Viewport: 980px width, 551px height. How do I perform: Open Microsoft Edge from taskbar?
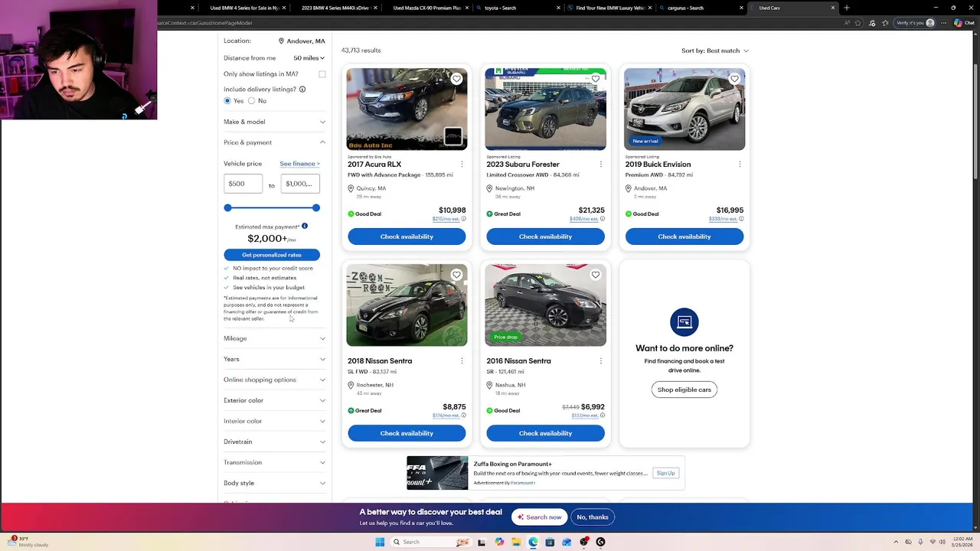533,542
